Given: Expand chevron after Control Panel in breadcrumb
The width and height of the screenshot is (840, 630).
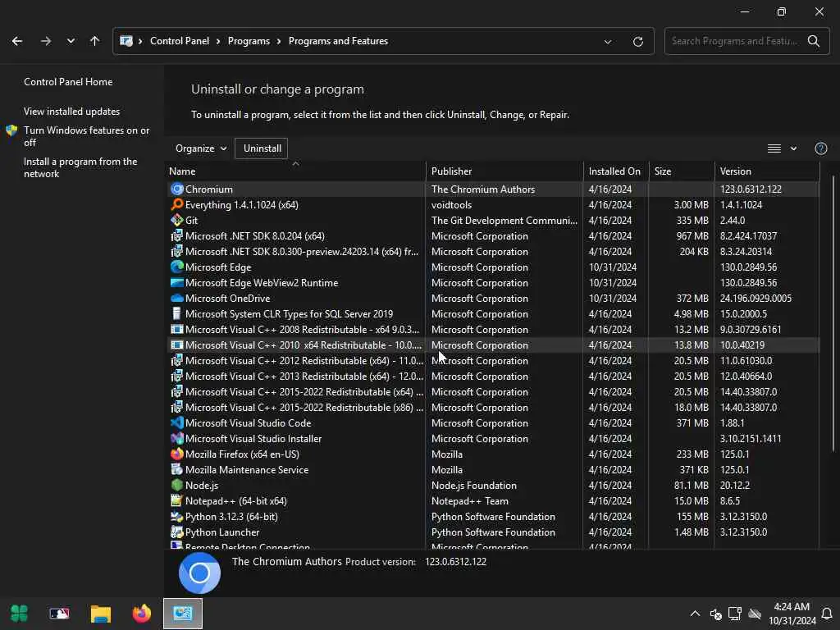Looking at the screenshot, I should [218, 41].
